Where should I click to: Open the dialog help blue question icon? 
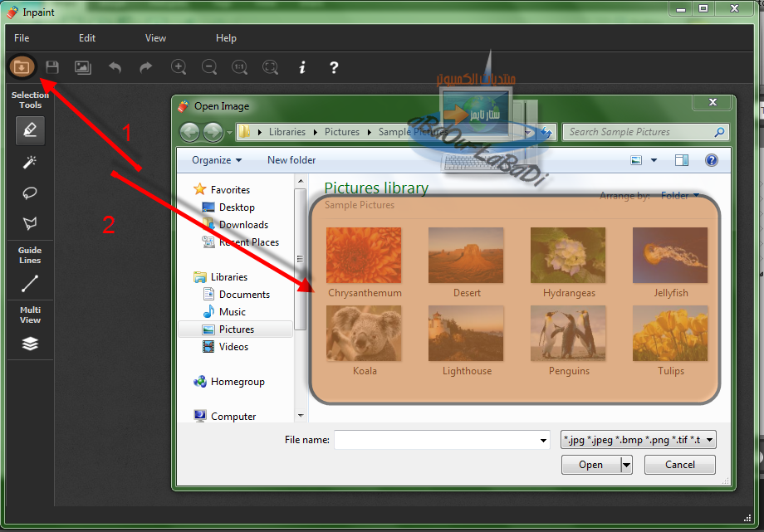click(x=712, y=160)
